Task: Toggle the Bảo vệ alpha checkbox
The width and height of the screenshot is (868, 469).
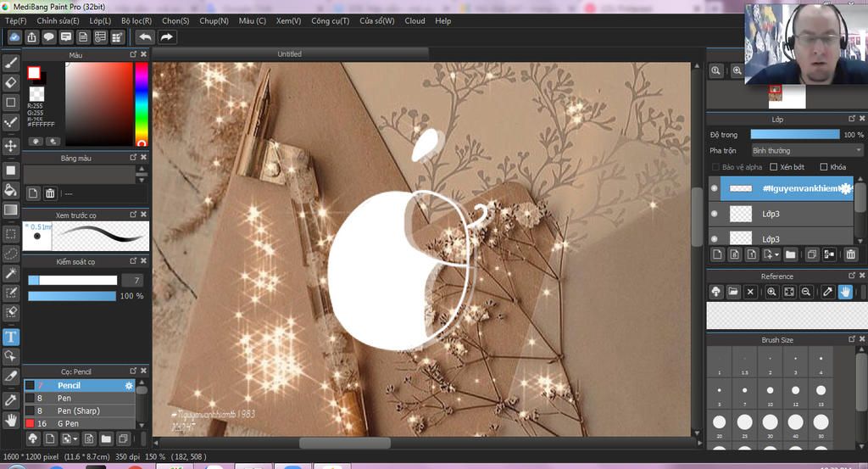Action: click(x=715, y=167)
